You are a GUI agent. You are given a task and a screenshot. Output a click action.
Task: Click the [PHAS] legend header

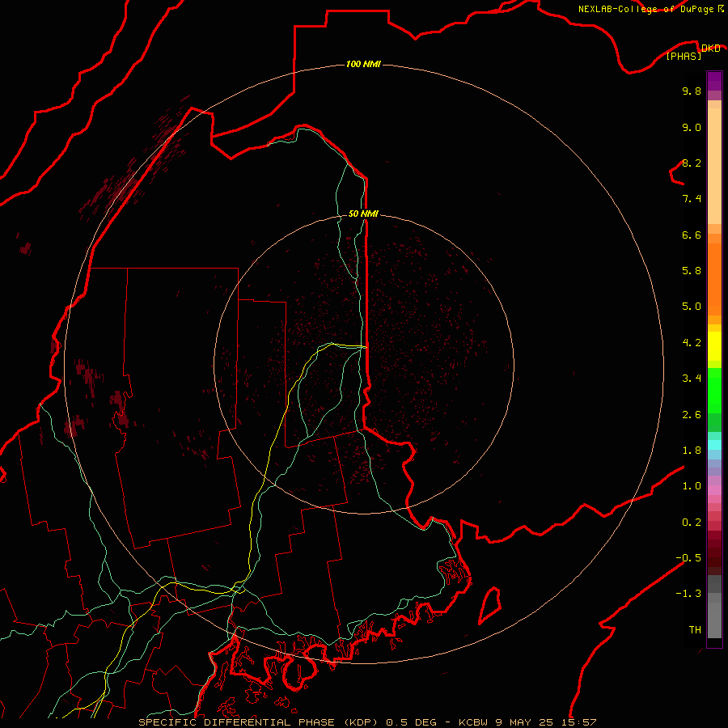(x=684, y=56)
